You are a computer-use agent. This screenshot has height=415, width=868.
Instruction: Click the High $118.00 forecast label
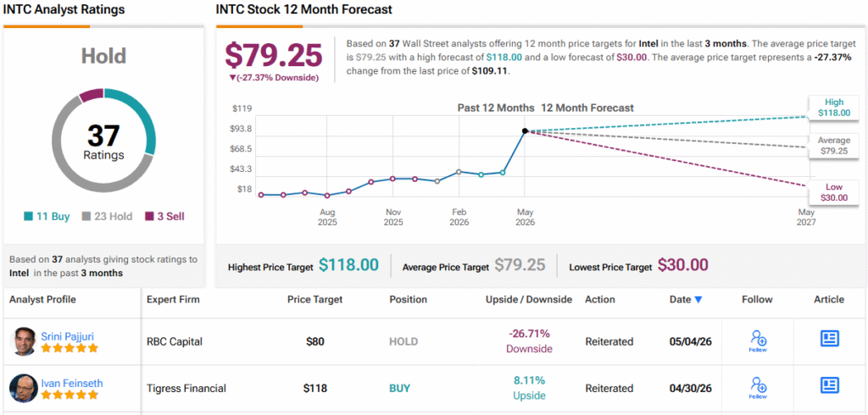point(834,108)
